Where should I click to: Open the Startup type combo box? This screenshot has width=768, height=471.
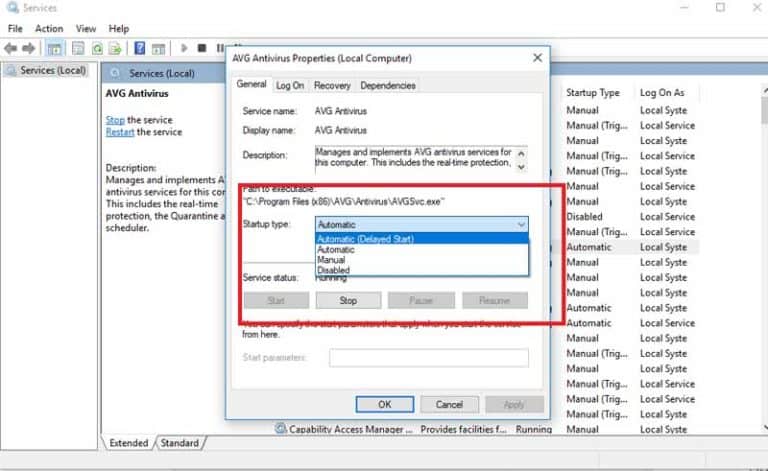point(422,224)
